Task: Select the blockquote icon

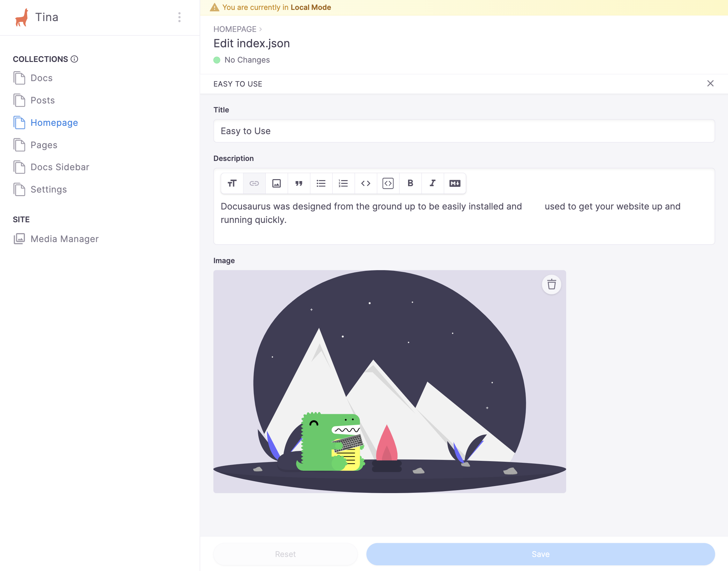Action: tap(299, 183)
